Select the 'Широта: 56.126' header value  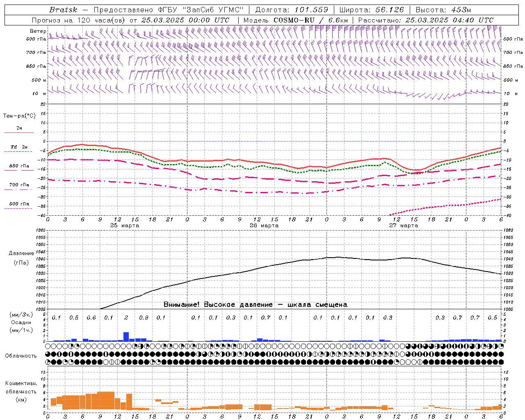click(372, 10)
